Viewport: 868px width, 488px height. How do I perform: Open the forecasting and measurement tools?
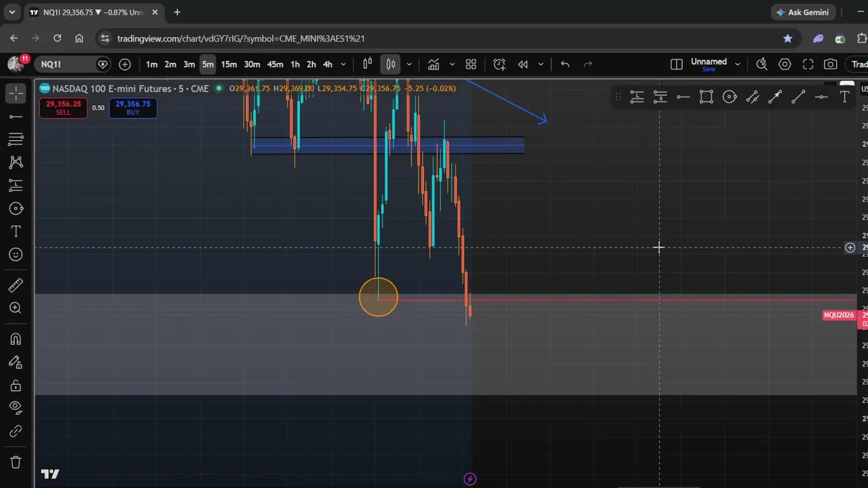[16, 186]
